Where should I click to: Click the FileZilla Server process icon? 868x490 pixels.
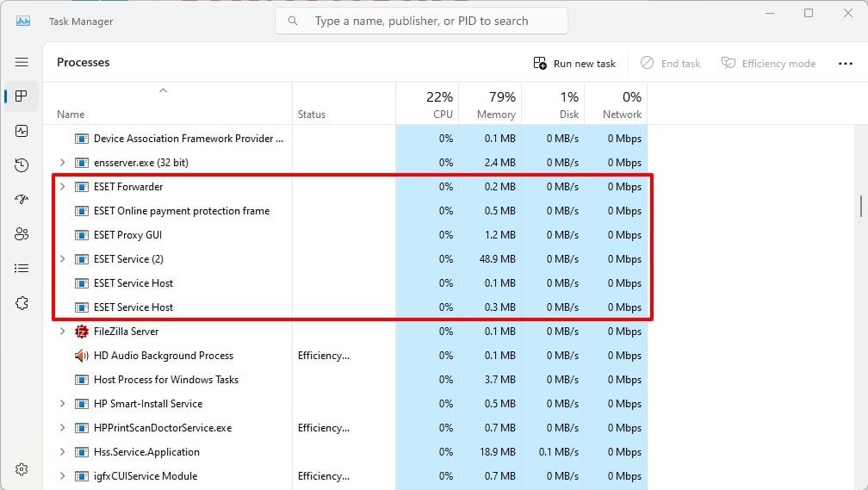click(x=81, y=332)
